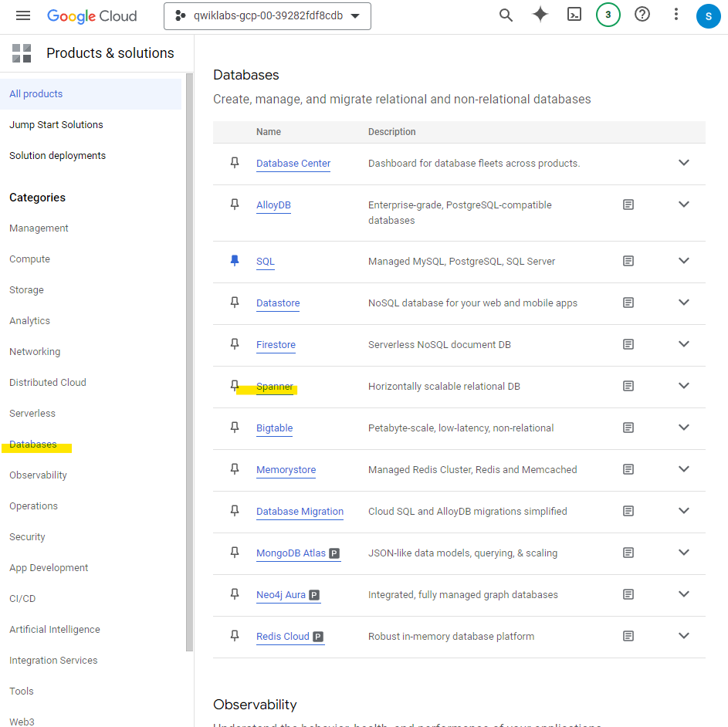This screenshot has width=728, height=727.
Task: Open documentation icon for Spanner
Action: (x=628, y=386)
